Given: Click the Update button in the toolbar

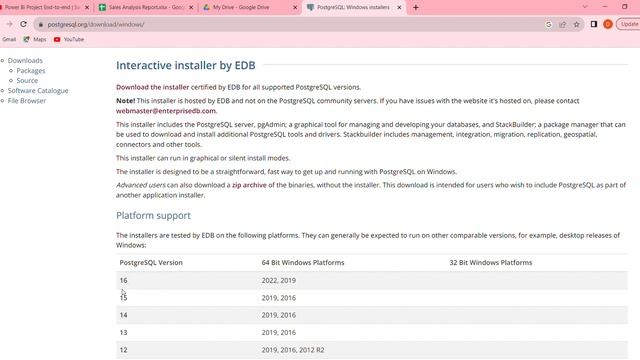Looking at the screenshot, I should click(629, 24).
